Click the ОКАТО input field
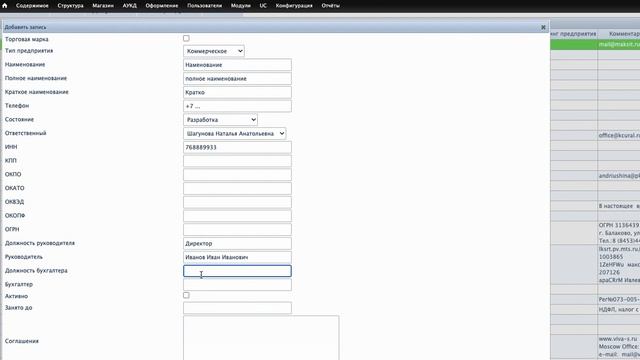The image size is (640, 360). coord(237,188)
